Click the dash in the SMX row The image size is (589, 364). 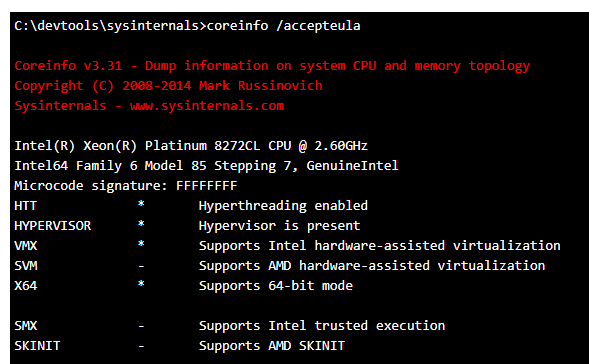[141, 326]
